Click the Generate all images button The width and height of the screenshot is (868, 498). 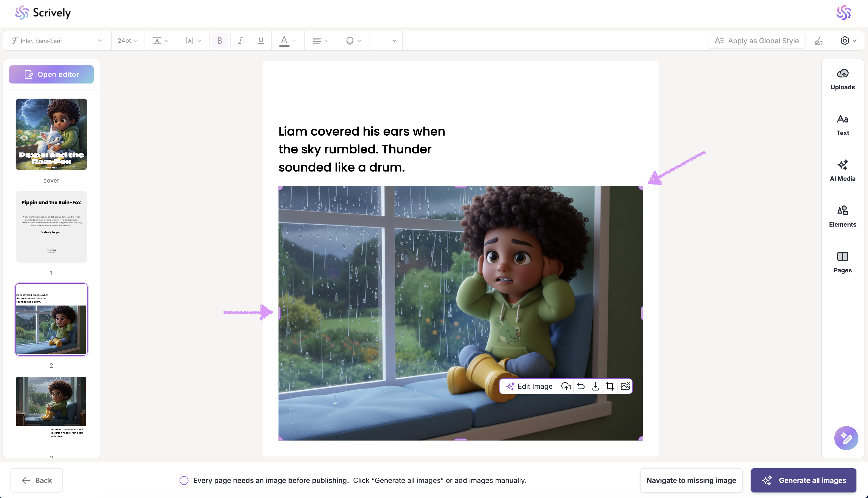[803, 480]
